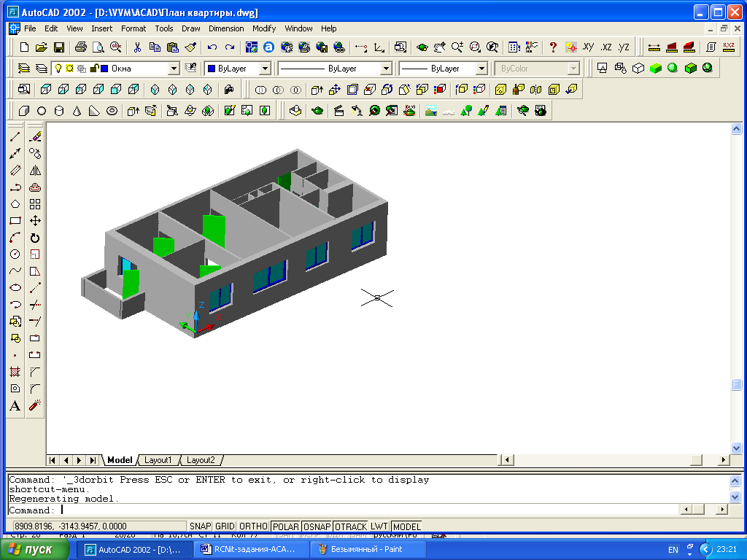
Task: Click the Cut scissors icon
Action: point(137,47)
